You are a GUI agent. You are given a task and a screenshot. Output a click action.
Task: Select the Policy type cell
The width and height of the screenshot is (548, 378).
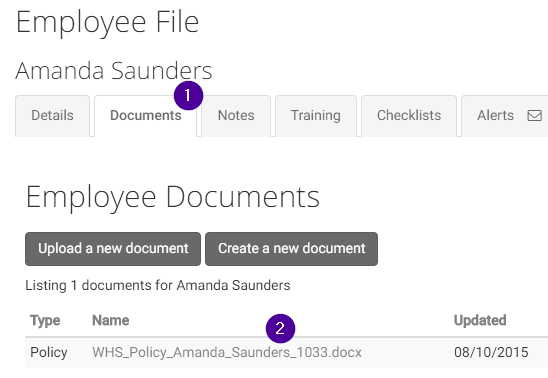pyautogui.click(x=49, y=352)
